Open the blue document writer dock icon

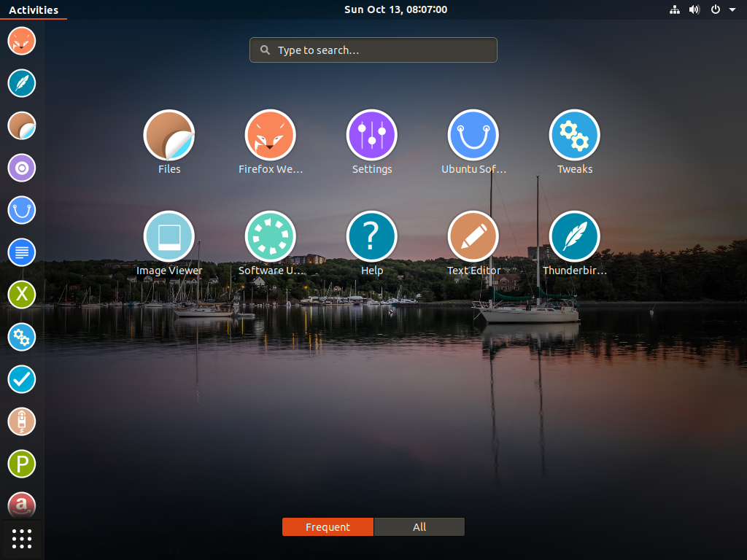click(x=21, y=252)
